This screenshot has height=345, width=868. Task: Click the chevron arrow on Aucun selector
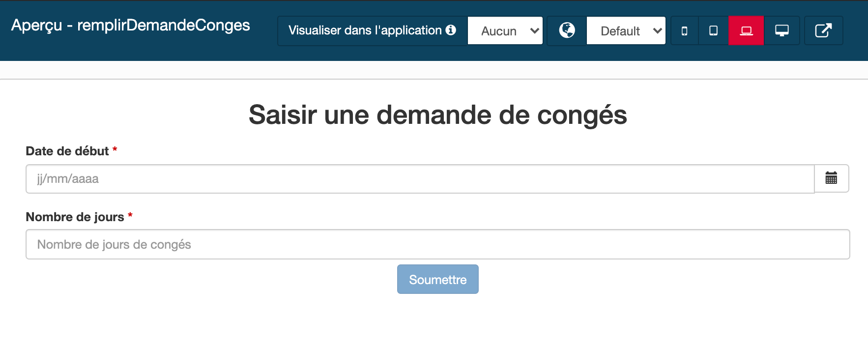[535, 31]
